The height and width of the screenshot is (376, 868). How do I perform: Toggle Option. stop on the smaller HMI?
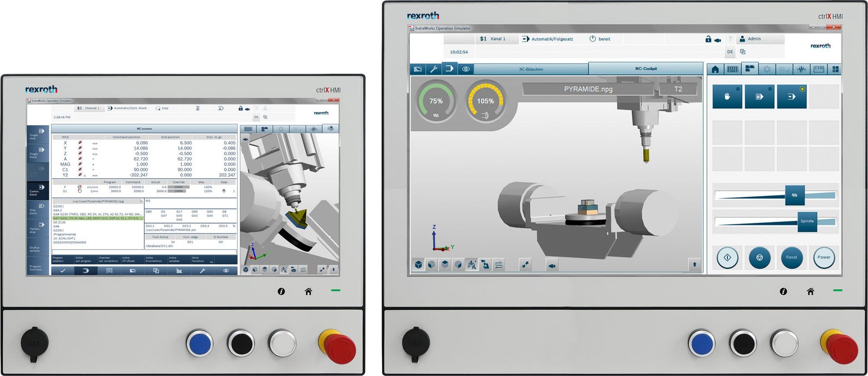point(38,228)
